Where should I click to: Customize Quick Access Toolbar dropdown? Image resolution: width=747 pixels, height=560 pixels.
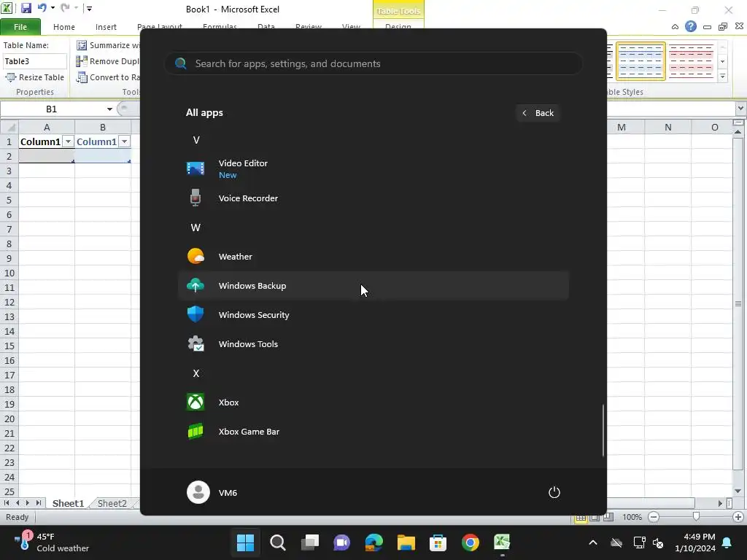tap(89, 8)
